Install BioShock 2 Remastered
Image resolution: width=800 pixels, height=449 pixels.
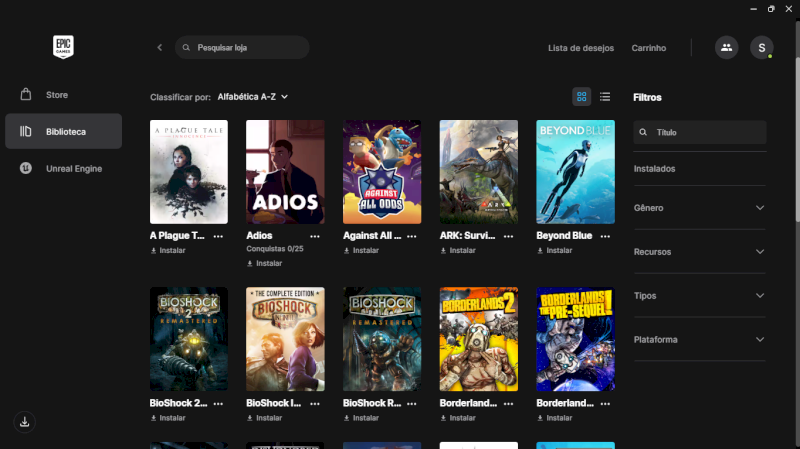pos(168,418)
